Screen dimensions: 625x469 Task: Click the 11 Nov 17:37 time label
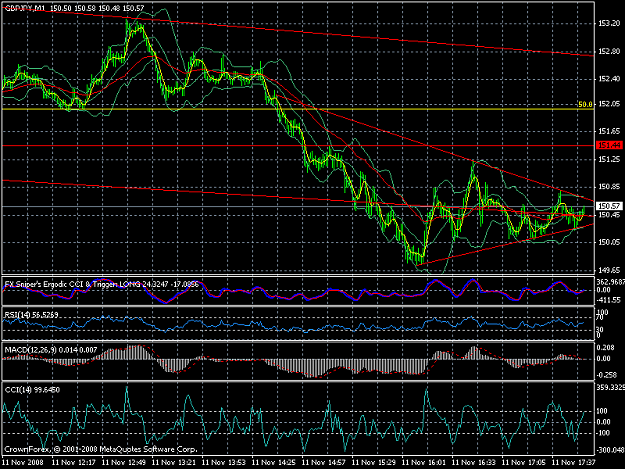574,463
